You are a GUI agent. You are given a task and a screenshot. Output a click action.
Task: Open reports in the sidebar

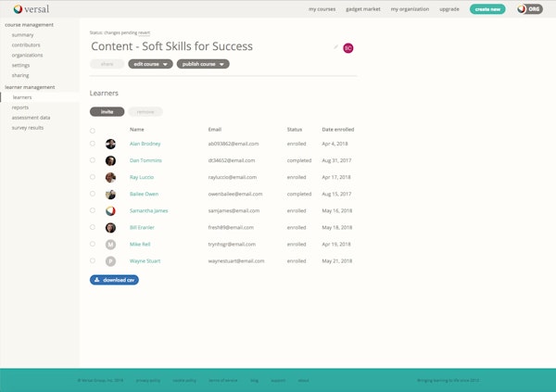pyautogui.click(x=20, y=107)
